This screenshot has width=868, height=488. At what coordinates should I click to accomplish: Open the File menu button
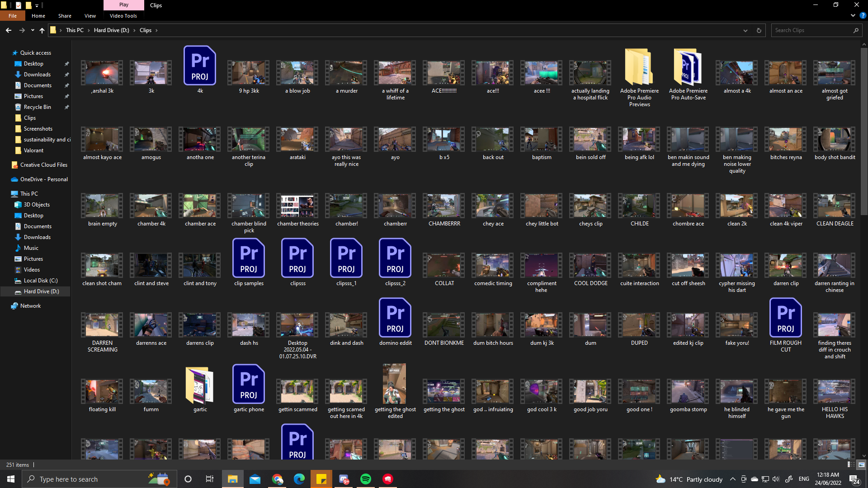pos(13,16)
